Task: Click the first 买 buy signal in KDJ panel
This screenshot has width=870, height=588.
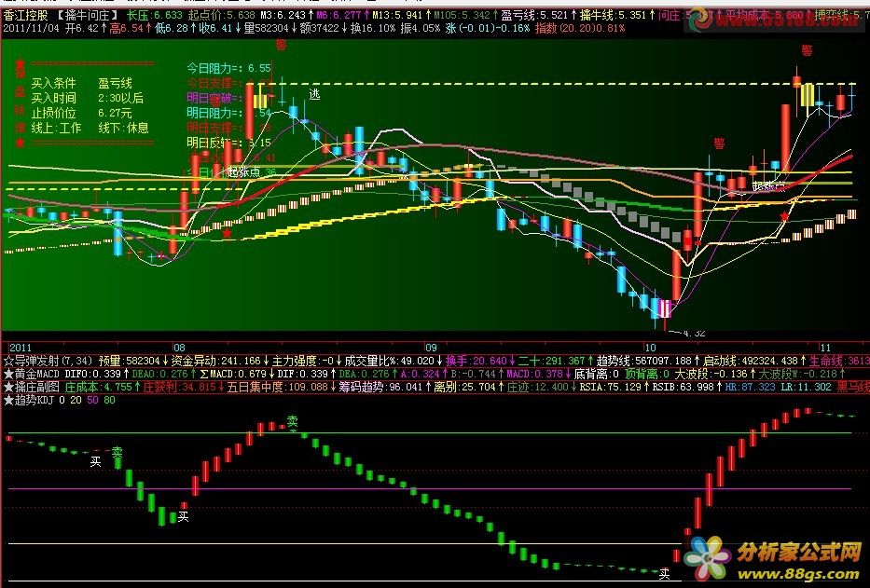Action: [x=95, y=461]
